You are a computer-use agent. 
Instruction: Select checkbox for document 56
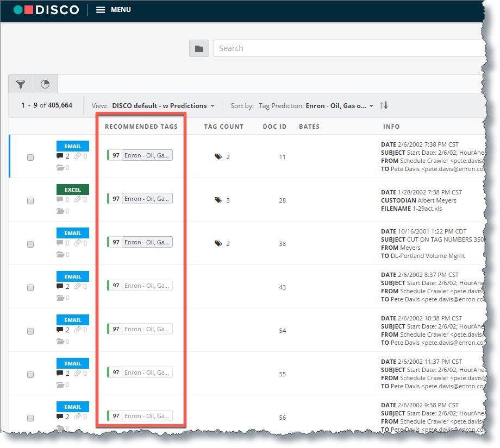(30, 418)
